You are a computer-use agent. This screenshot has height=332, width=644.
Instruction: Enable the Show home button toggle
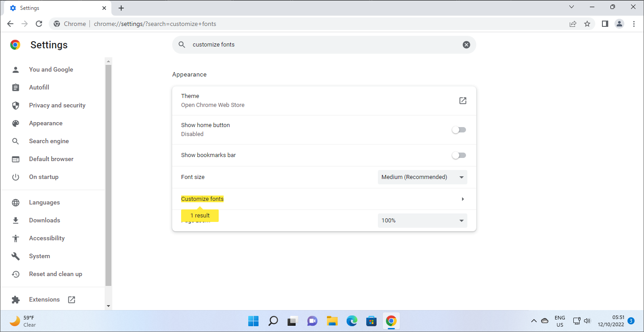pyautogui.click(x=458, y=129)
